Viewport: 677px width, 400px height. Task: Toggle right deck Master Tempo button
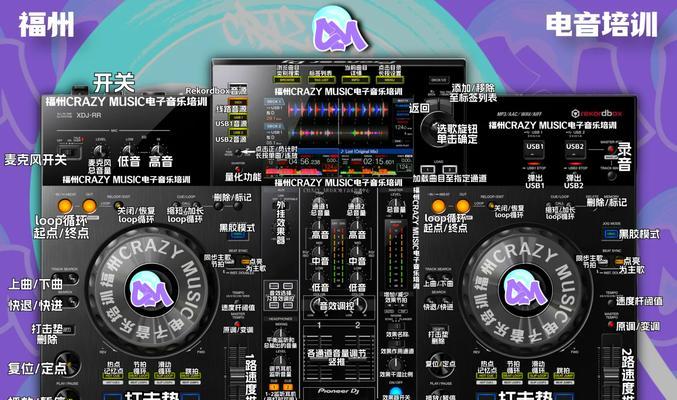(611, 324)
